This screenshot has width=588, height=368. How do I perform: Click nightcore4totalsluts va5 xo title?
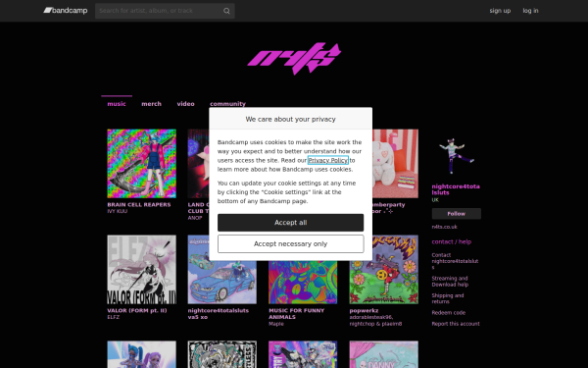[219, 314]
